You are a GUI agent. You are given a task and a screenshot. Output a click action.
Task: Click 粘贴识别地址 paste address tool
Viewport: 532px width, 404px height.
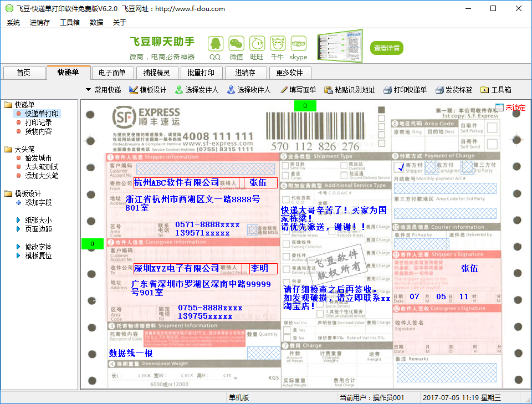click(350, 90)
